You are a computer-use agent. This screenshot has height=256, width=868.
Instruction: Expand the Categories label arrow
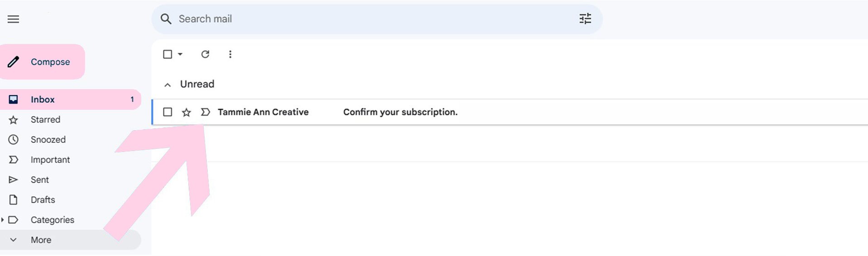(3, 220)
